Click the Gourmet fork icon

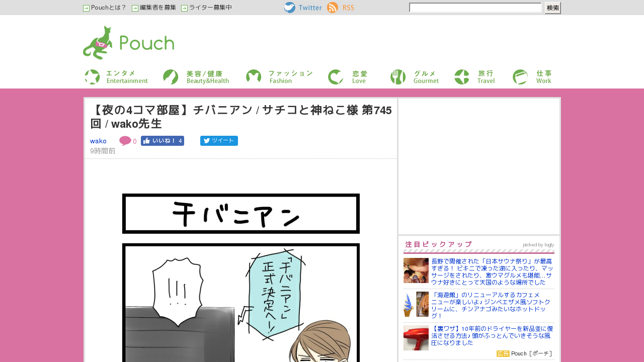pyautogui.click(x=398, y=77)
